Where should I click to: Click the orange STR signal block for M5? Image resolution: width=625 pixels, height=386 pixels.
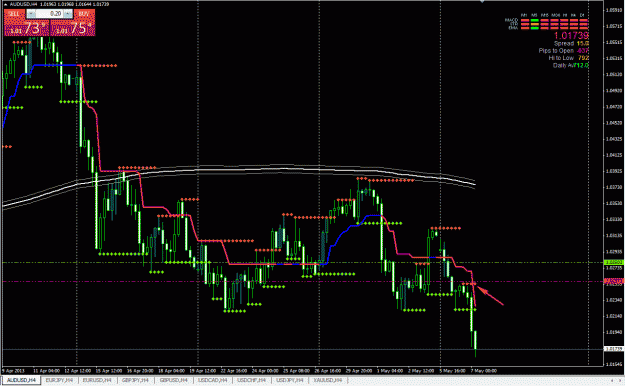pyautogui.click(x=534, y=24)
